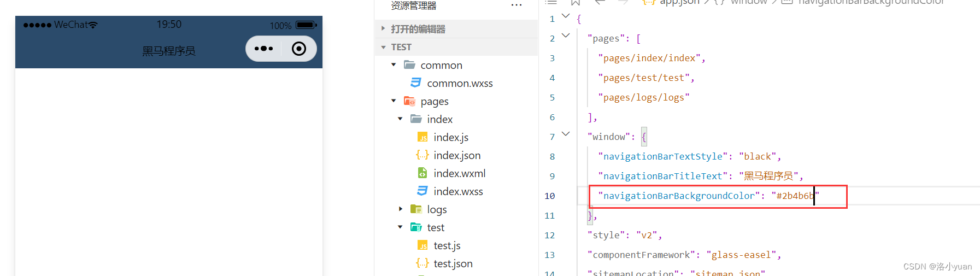
Task: Open index.js in the file tree
Action: click(451, 137)
